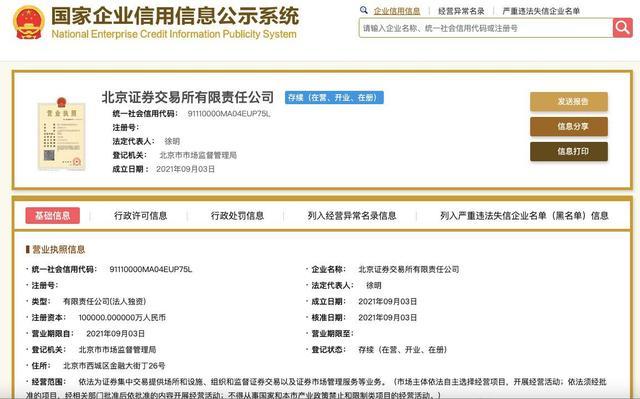Click the red search magnifier button
The height and width of the screenshot is (399, 640).
[x=622, y=28]
